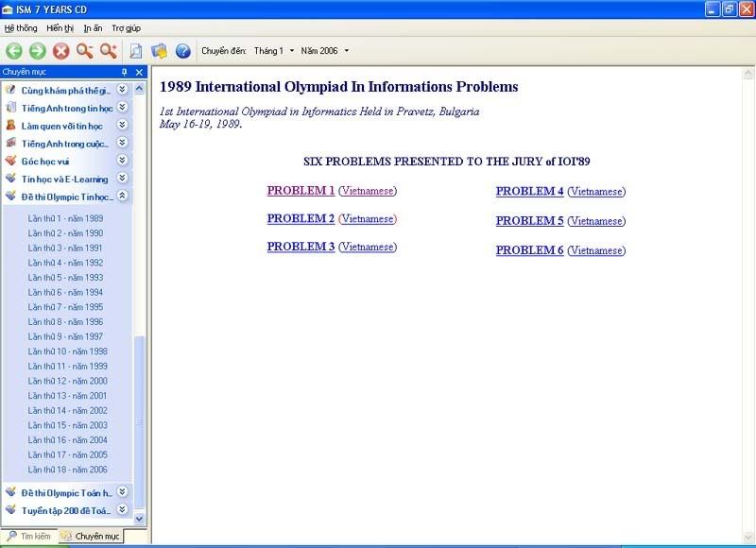Click the green Back arrow button
This screenshot has height=548, width=756.
tap(14, 51)
